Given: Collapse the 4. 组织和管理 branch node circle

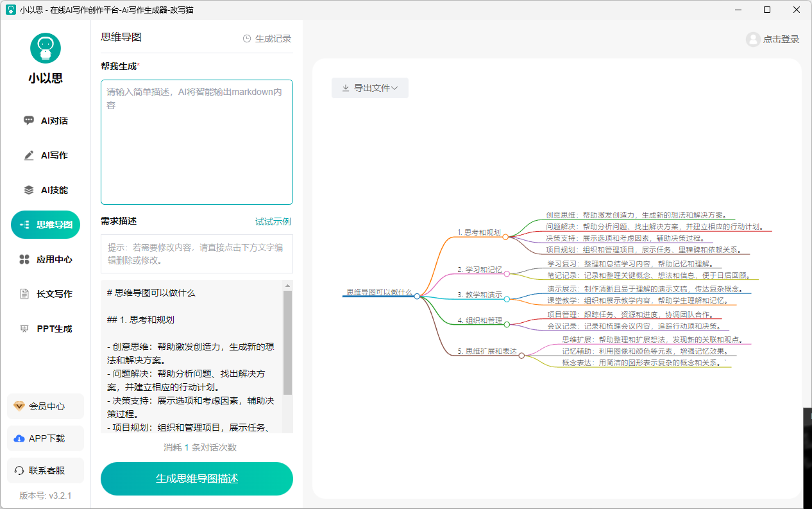Looking at the screenshot, I should [x=507, y=324].
